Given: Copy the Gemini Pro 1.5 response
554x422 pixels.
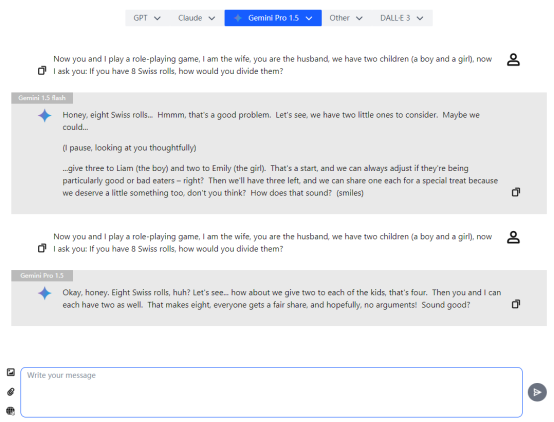Looking at the screenshot, I should 516,304.
